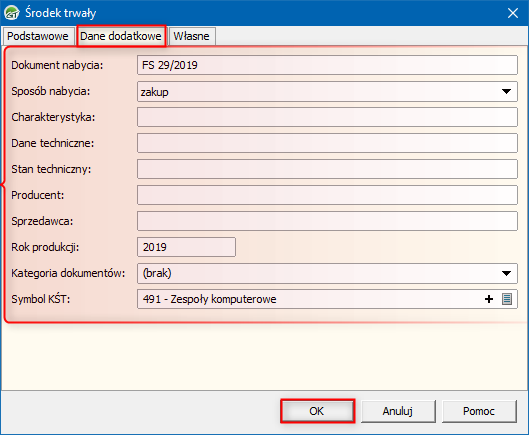Click the Dokument nabycia input field
529x435 pixels.
[x=327, y=65]
